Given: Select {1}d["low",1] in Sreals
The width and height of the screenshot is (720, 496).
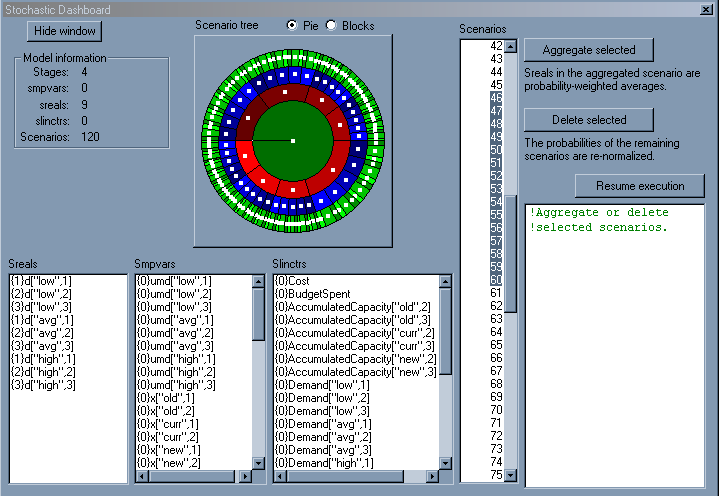Looking at the screenshot, I should click(41, 281).
